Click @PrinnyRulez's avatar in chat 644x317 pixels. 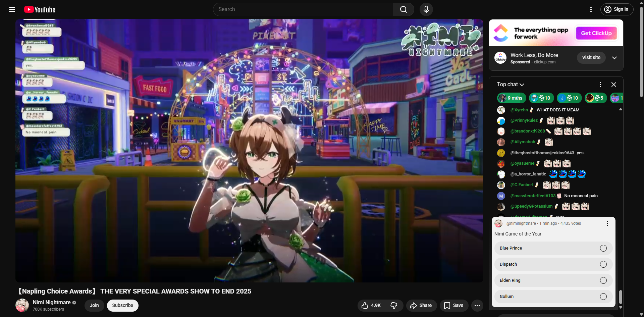pyautogui.click(x=501, y=121)
